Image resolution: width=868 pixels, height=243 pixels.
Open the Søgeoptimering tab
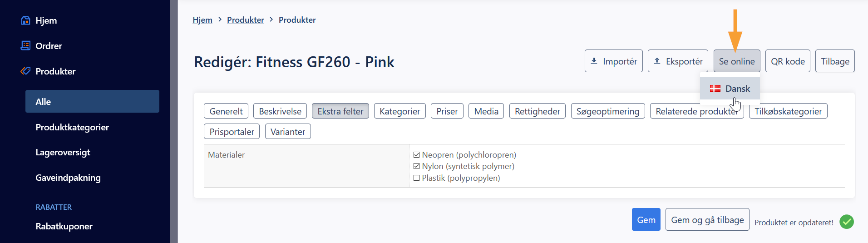[x=607, y=111]
